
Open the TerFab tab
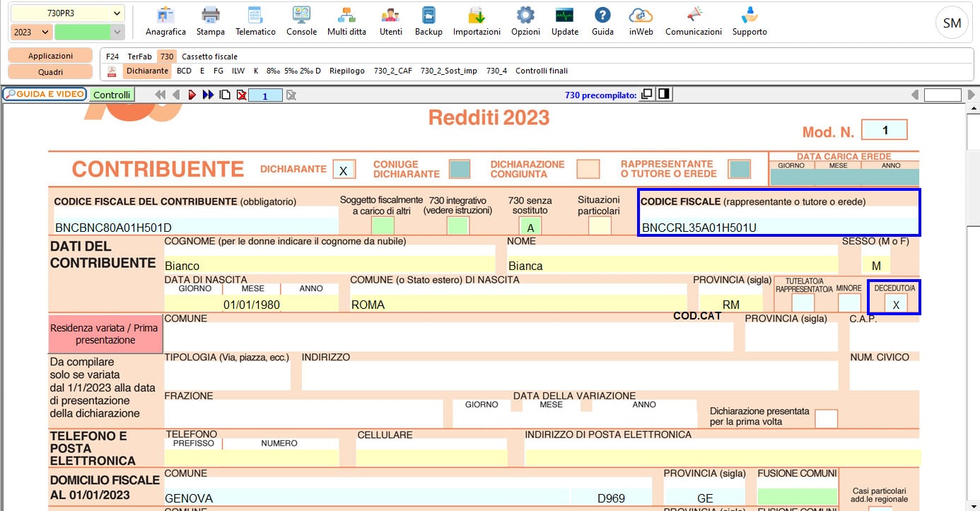tap(139, 57)
